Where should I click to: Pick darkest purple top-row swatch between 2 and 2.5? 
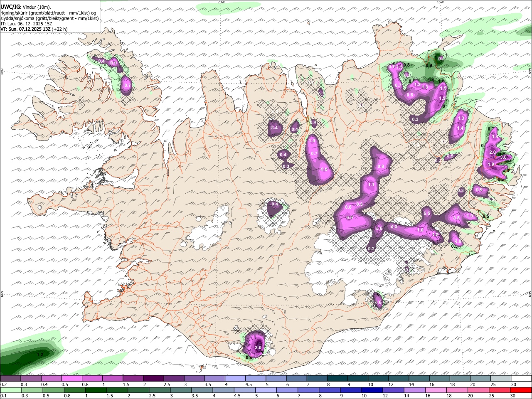click(x=153, y=379)
